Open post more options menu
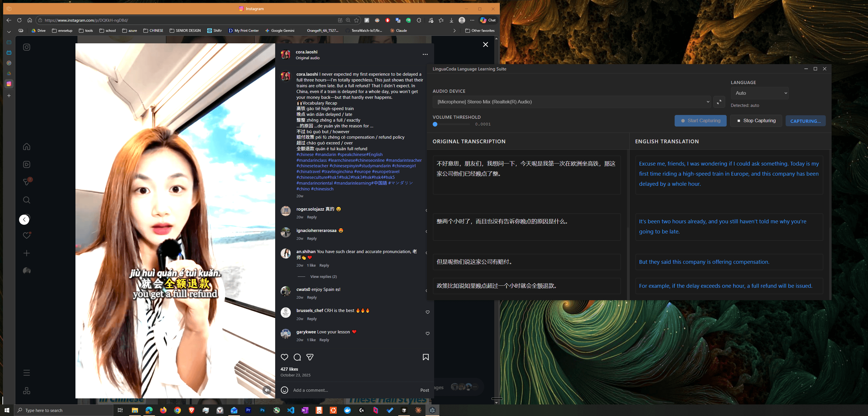 tap(425, 55)
